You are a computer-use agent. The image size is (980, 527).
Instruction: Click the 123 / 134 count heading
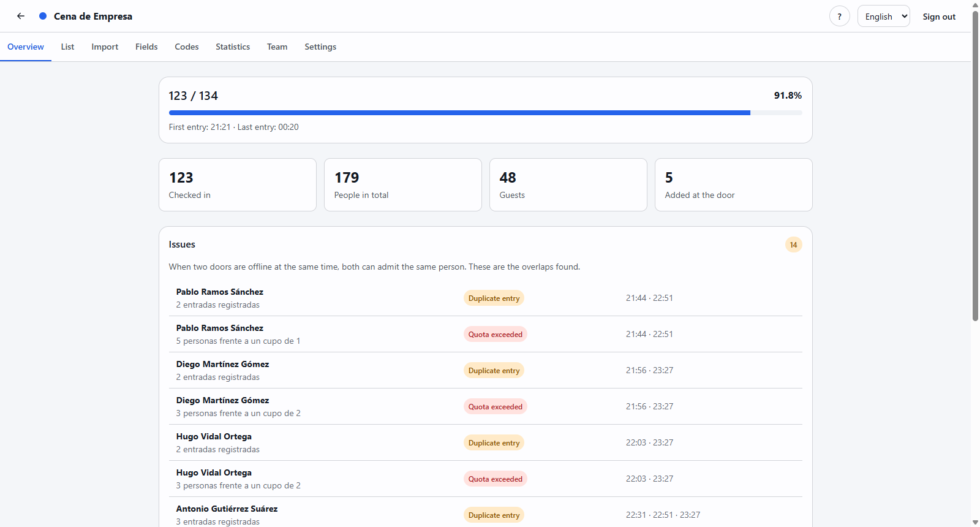[193, 96]
